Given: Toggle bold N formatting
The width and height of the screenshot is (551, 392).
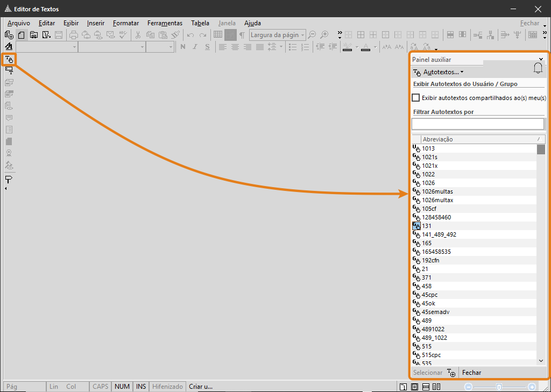Looking at the screenshot, I should [x=183, y=47].
